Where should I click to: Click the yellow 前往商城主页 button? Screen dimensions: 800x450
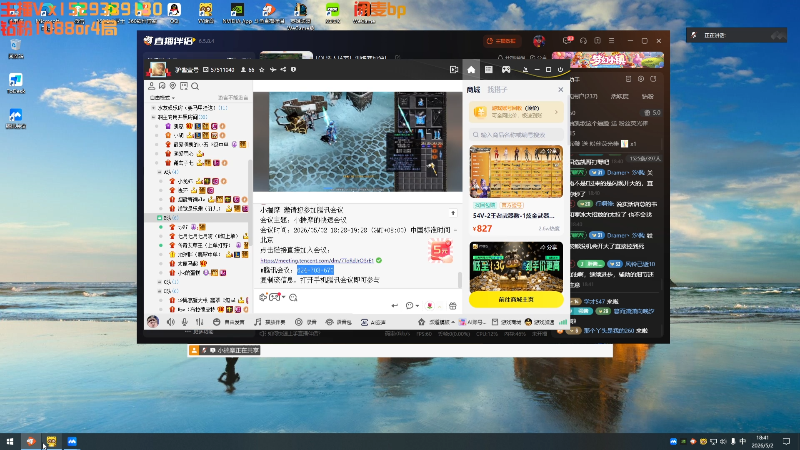click(516, 299)
